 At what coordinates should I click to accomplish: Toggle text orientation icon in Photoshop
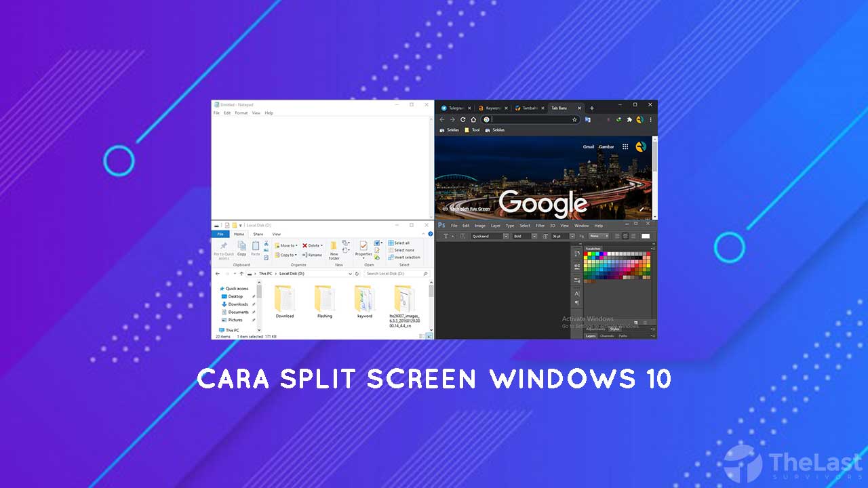462,236
